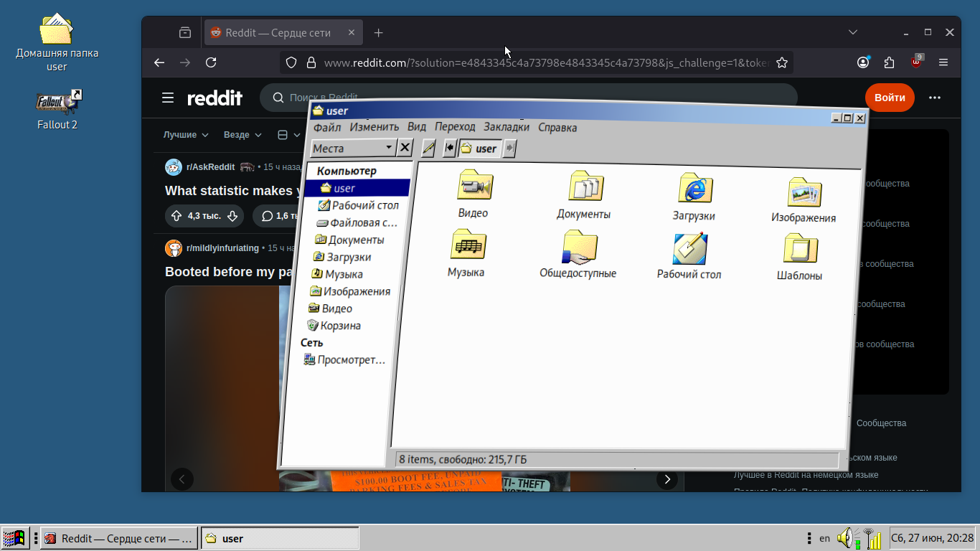
Task: Select Рабочий стол in the Places sidebar
Action: point(358,205)
